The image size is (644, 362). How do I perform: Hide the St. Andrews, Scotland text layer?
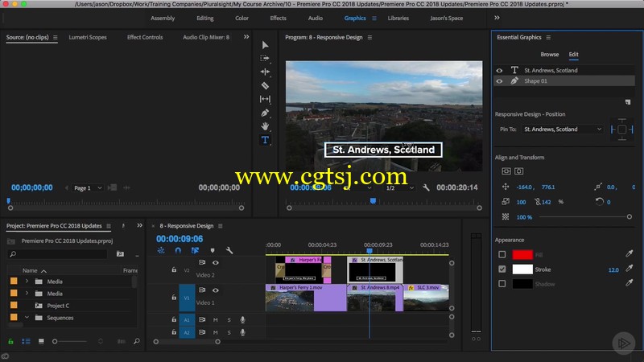coord(499,71)
